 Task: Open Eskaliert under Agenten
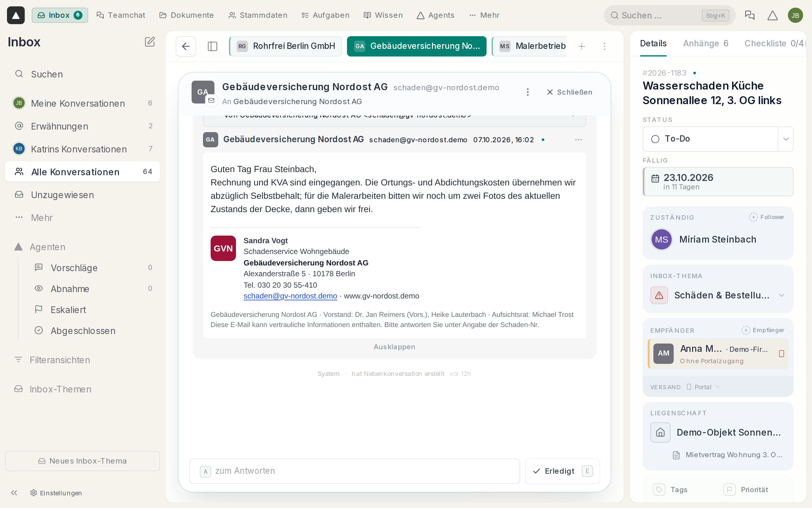[x=68, y=310]
